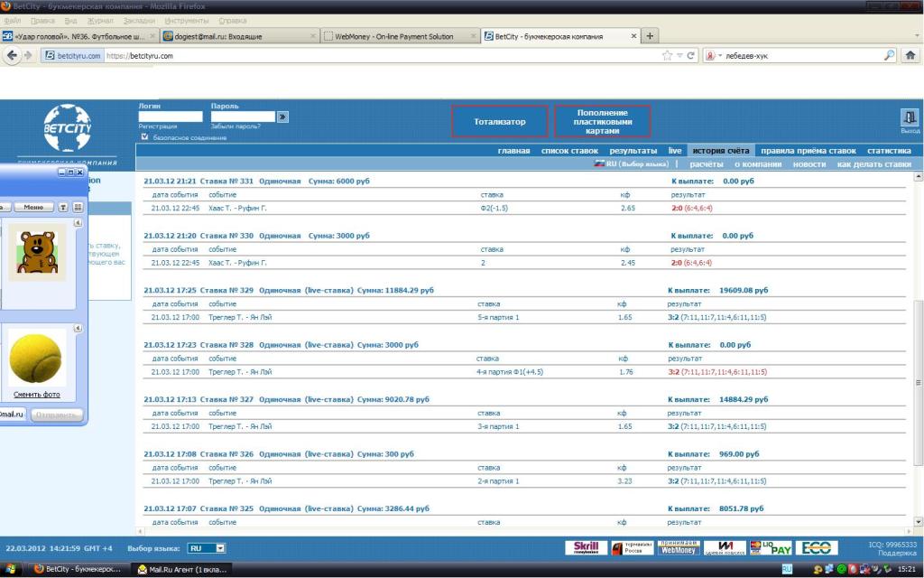Open the Russia terminals payment logo

pos(632,548)
